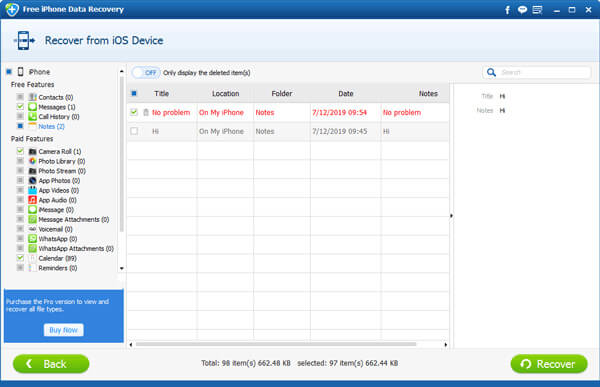
Task: Click the green Recover button
Action: coord(549,364)
